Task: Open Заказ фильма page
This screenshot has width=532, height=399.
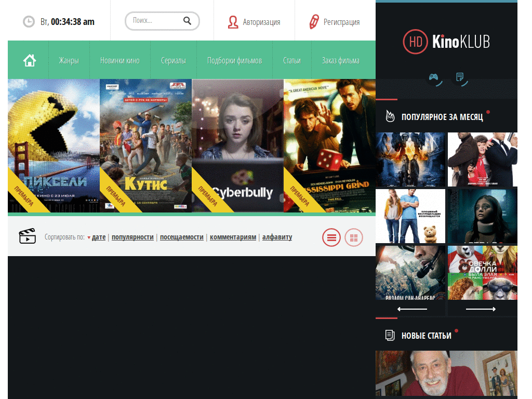Action: pyautogui.click(x=341, y=60)
